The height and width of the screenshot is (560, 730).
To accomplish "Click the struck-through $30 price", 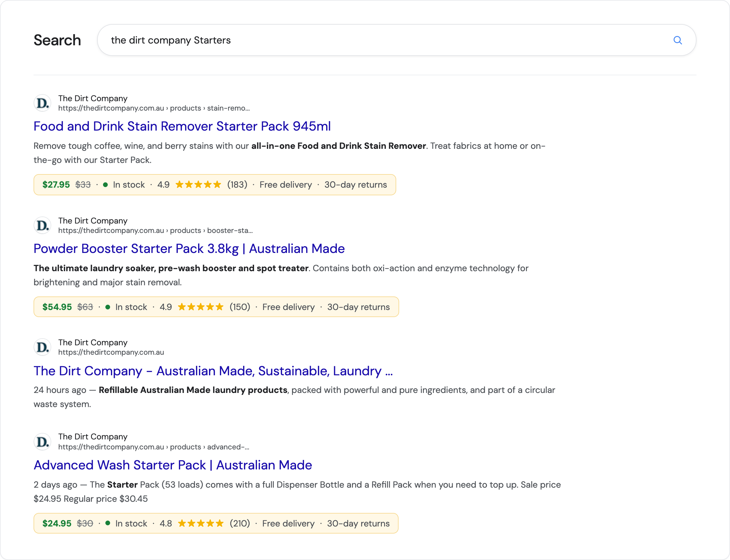I will tap(85, 523).
